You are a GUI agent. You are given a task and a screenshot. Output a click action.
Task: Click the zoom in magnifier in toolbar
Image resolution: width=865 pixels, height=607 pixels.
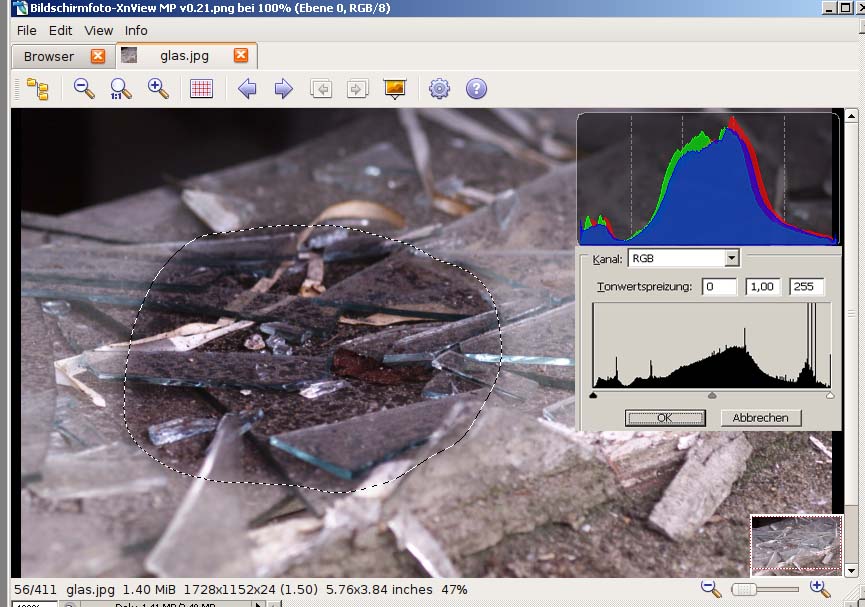(158, 88)
